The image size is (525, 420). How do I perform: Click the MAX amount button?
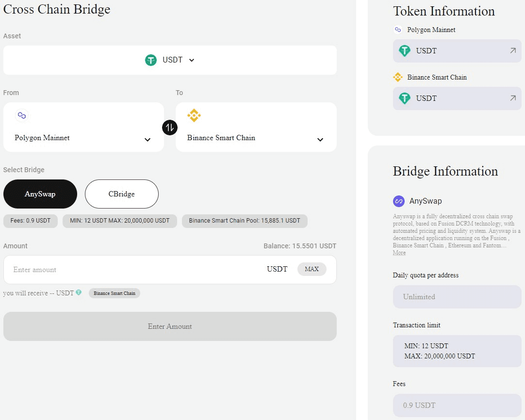312,269
